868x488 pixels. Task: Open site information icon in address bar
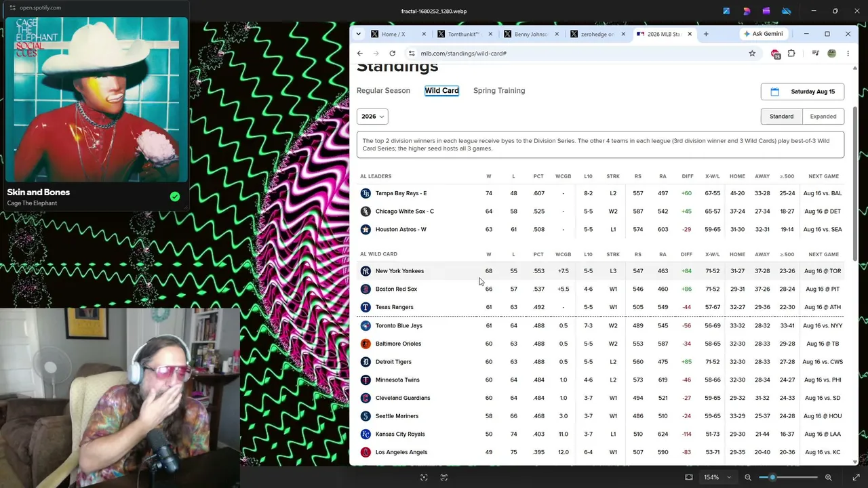click(412, 54)
